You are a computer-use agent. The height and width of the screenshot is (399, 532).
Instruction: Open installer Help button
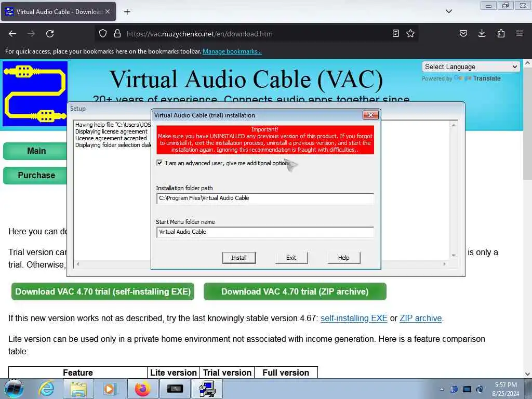point(344,258)
